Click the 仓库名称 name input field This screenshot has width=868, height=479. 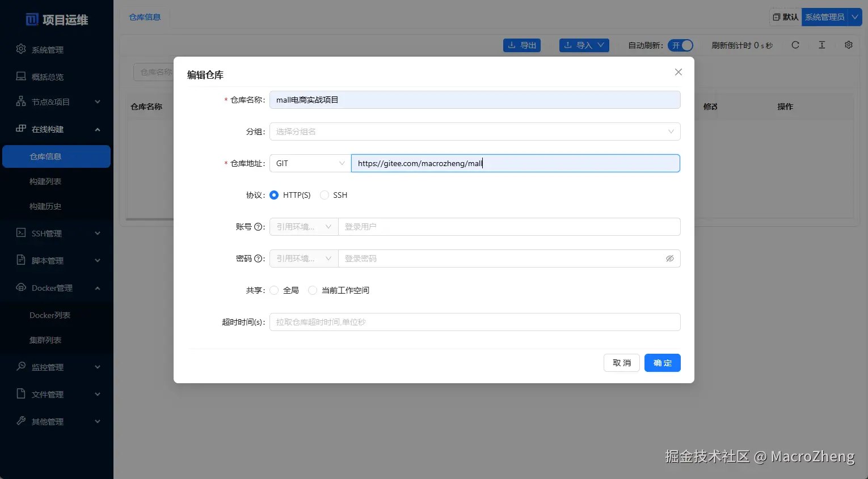coord(475,100)
